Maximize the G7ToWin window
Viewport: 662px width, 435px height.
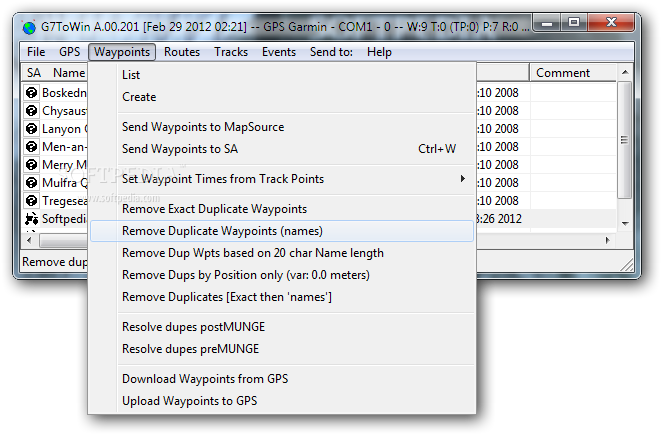tap(574, 23)
